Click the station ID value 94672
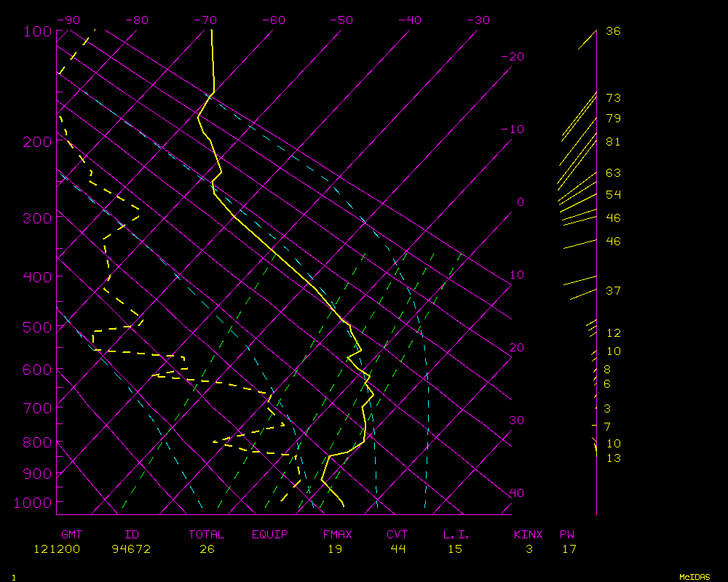 pyautogui.click(x=132, y=549)
